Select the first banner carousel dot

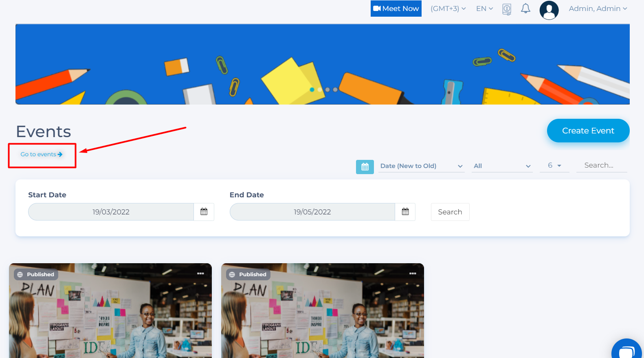click(x=312, y=89)
